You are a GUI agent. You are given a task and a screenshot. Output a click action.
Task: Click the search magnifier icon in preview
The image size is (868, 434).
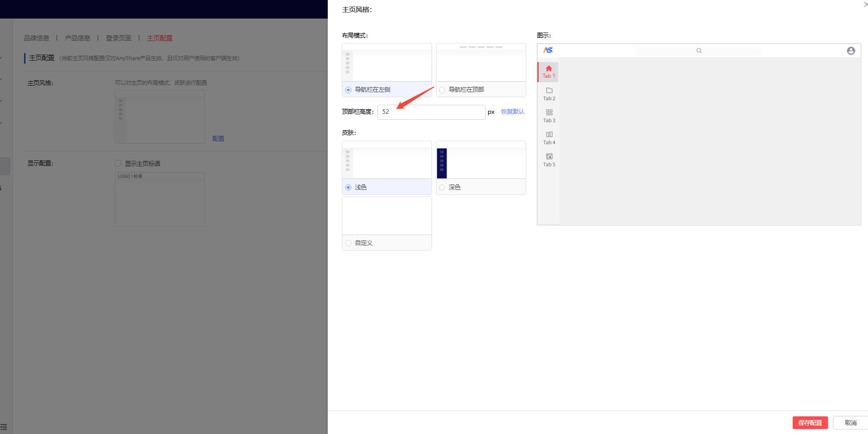699,51
